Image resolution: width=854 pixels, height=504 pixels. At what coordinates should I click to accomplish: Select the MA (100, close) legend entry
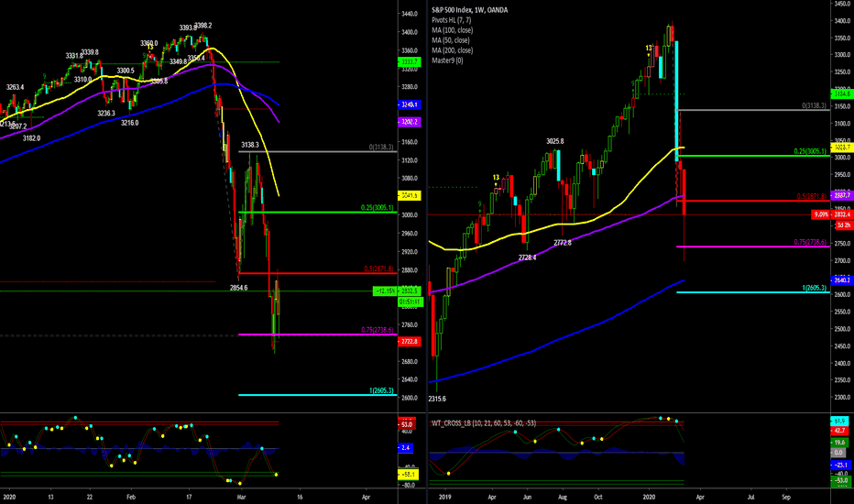click(x=452, y=30)
